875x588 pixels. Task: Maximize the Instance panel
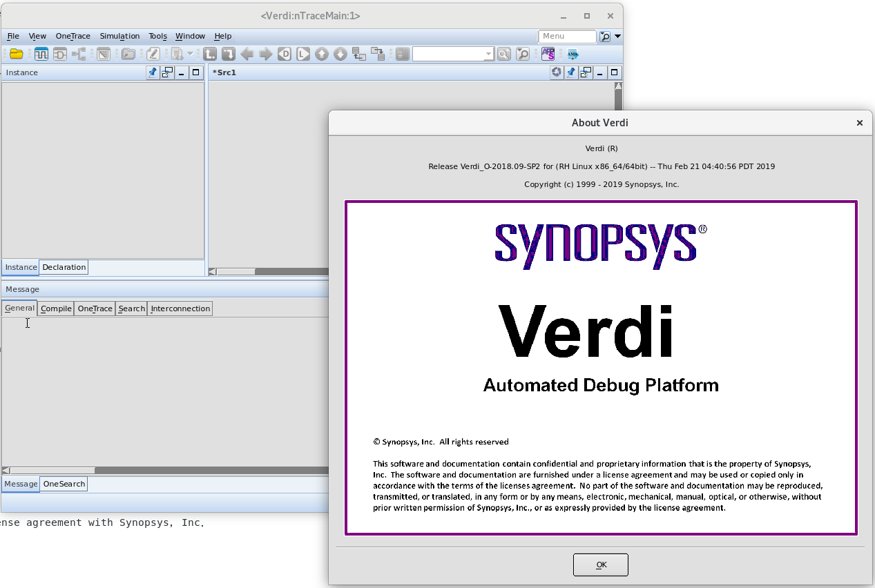pyautogui.click(x=196, y=72)
